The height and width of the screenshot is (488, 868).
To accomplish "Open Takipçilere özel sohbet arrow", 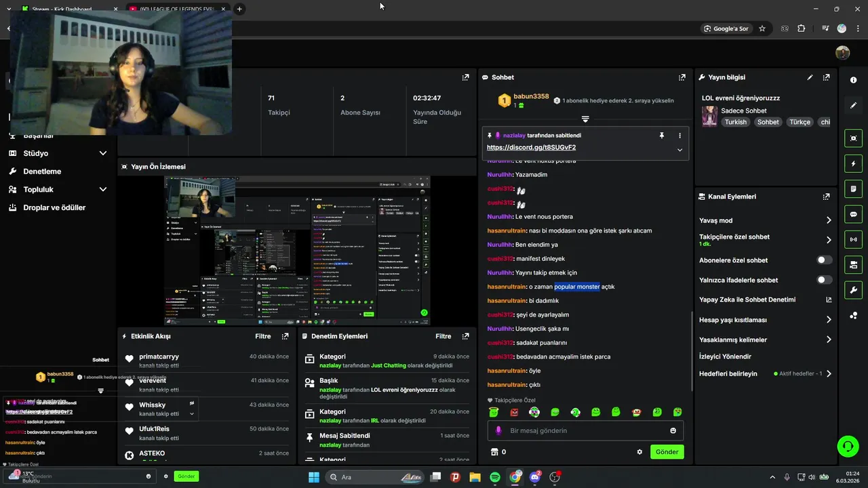I will pos(829,240).
